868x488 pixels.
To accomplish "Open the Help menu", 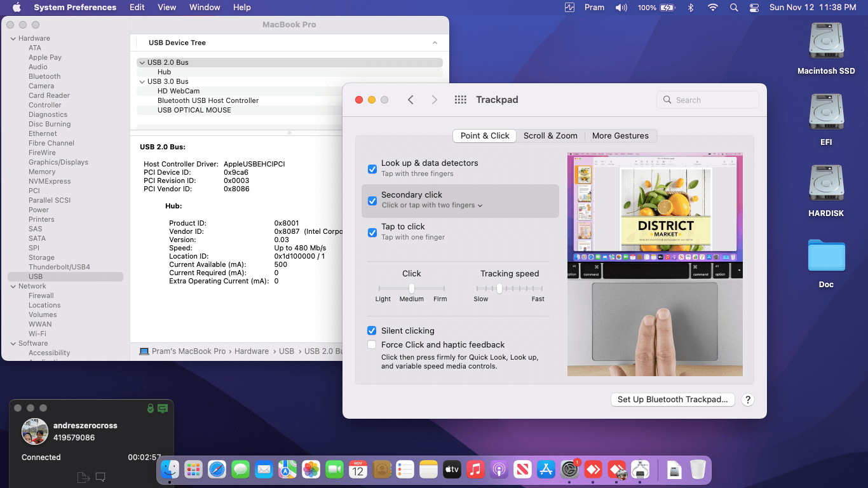I will [242, 8].
